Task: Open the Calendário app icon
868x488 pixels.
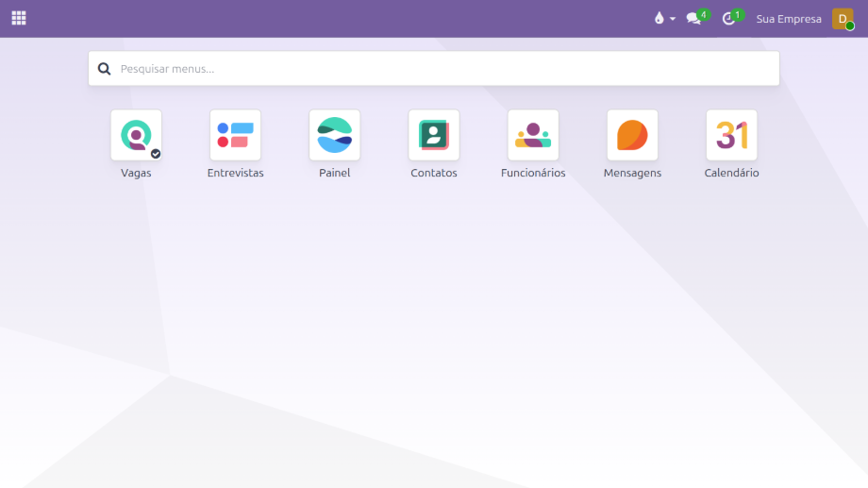Action: pos(731,135)
